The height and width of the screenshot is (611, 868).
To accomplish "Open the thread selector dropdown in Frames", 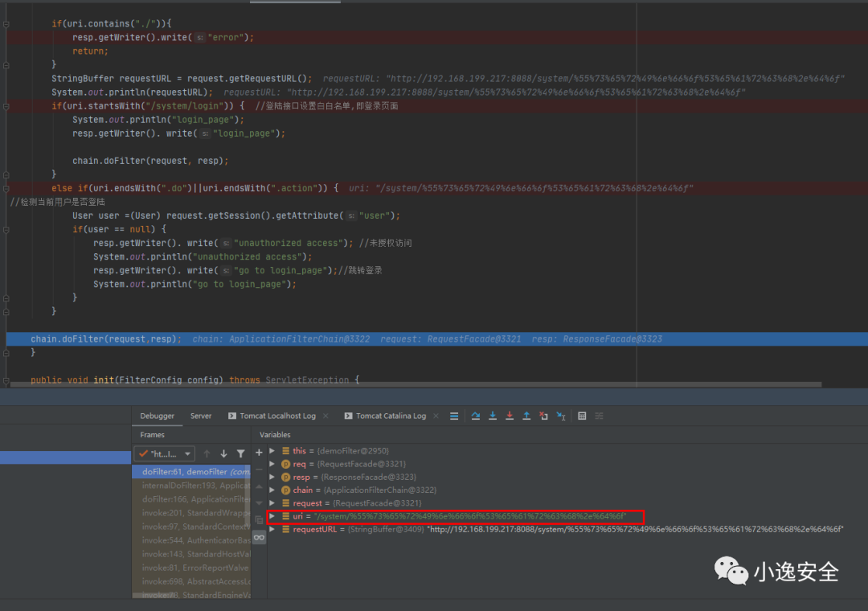I will (x=165, y=453).
